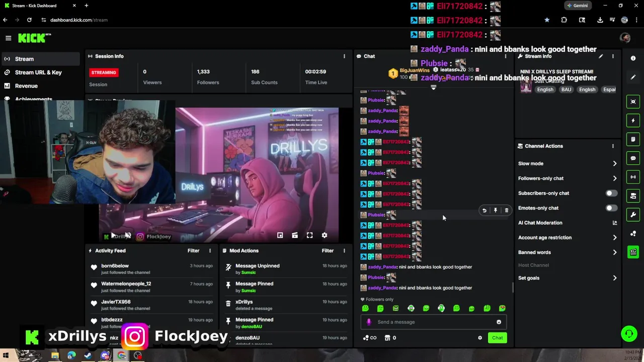Image resolution: width=644 pixels, height=362 pixels.
Task: Toggle chat bubble icon in right rail
Action: (x=633, y=158)
